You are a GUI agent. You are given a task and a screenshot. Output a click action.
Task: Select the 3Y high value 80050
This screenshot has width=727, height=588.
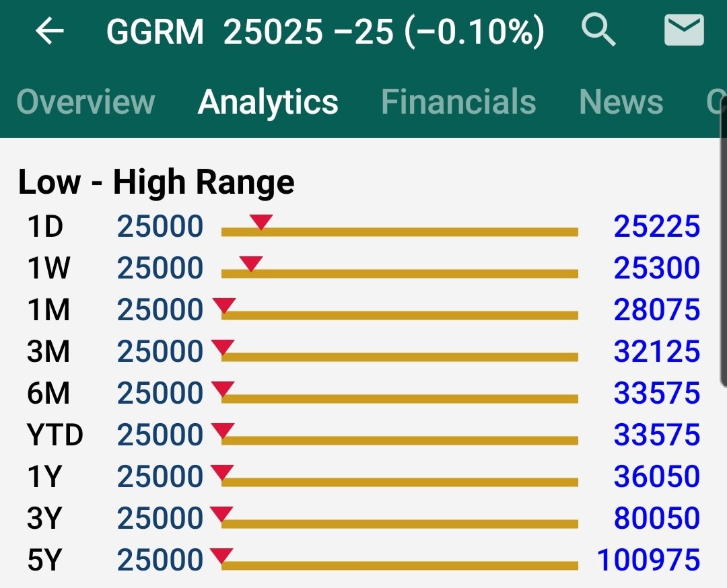click(656, 518)
